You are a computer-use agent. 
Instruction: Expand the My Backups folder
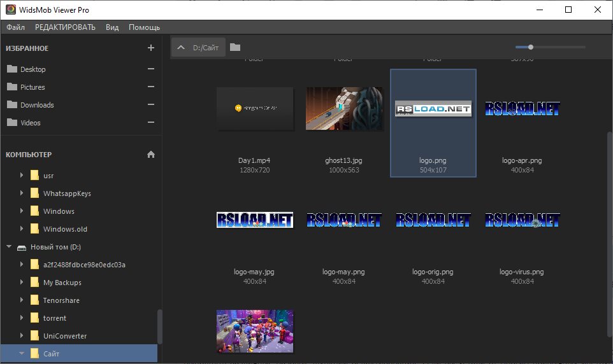(x=22, y=282)
